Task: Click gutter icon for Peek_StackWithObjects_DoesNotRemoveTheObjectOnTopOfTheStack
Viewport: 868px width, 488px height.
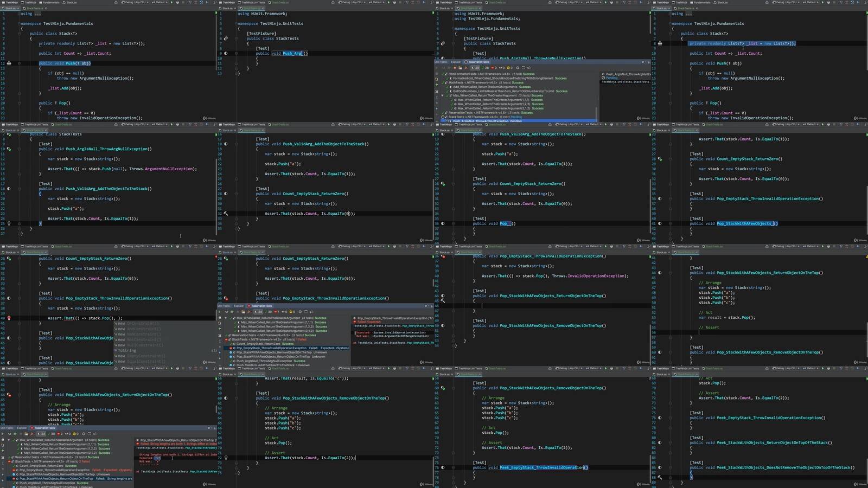Action: tap(660, 467)
